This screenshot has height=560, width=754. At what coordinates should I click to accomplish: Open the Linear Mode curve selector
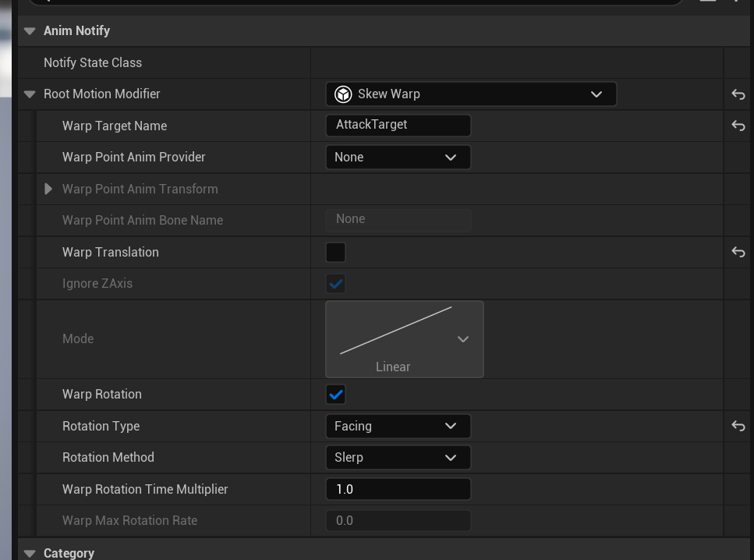click(x=404, y=339)
